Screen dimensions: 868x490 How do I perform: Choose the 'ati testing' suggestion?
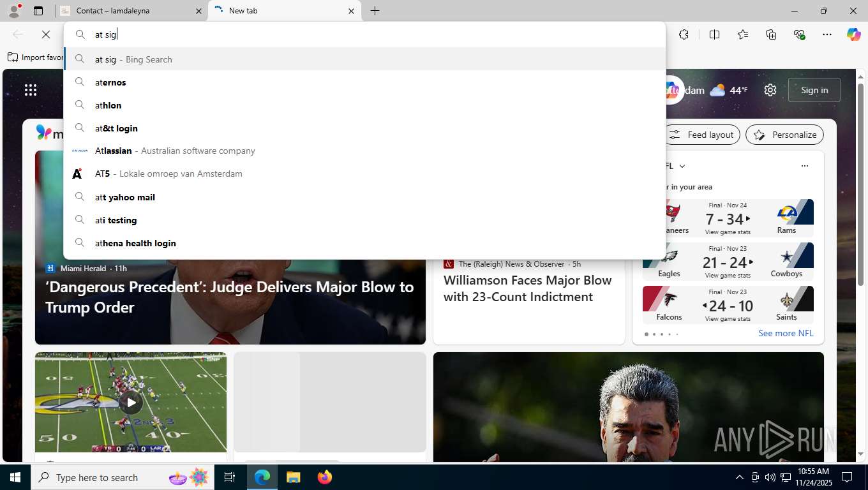tap(364, 220)
